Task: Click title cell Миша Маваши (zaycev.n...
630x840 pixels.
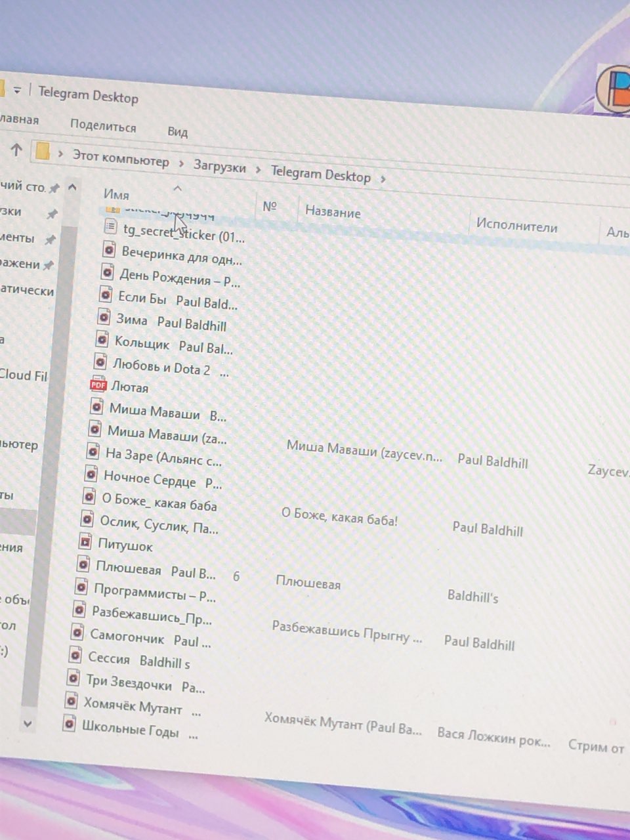Action: 364,451
